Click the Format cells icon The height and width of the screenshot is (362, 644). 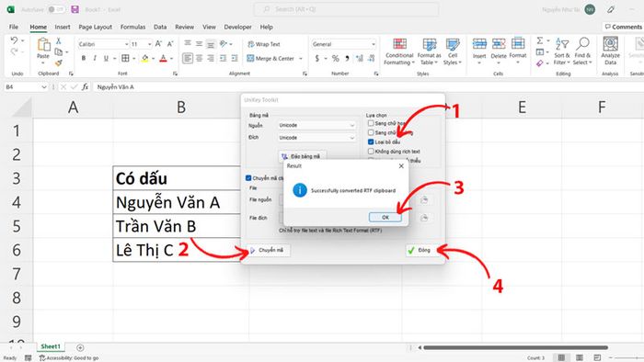click(518, 43)
